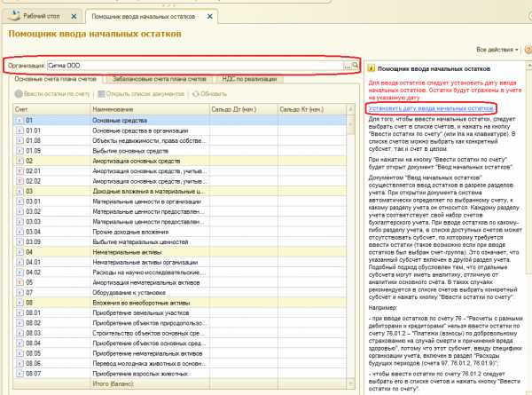Switch to НДС по реализации tab
Viewport: 532px width, 395px height.
tap(249, 79)
